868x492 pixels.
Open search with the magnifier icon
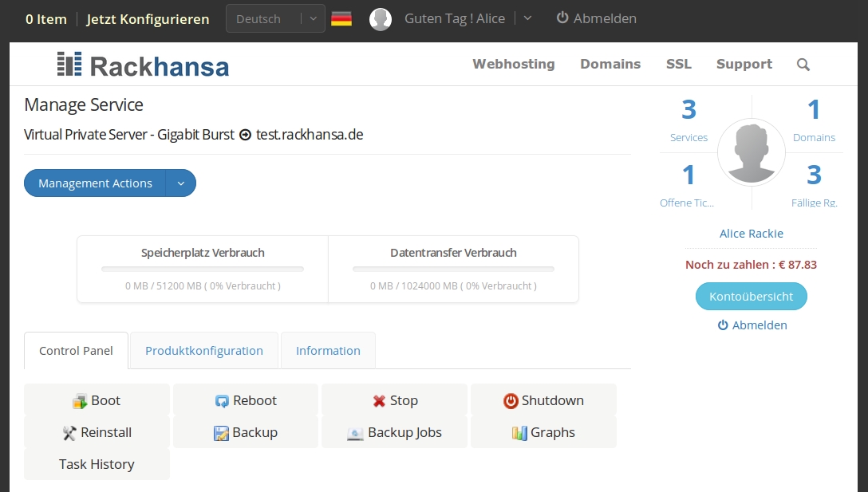point(803,65)
